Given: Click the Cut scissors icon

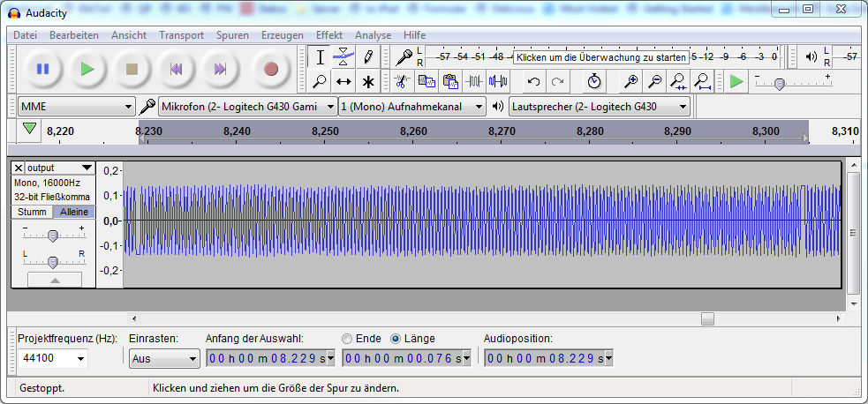Looking at the screenshot, I should click(x=402, y=82).
